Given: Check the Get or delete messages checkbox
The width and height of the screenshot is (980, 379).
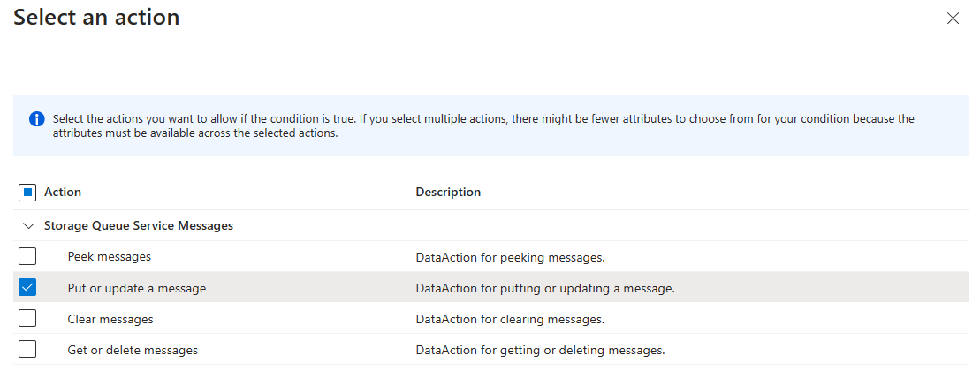Looking at the screenshot, I should coord(27,350).
